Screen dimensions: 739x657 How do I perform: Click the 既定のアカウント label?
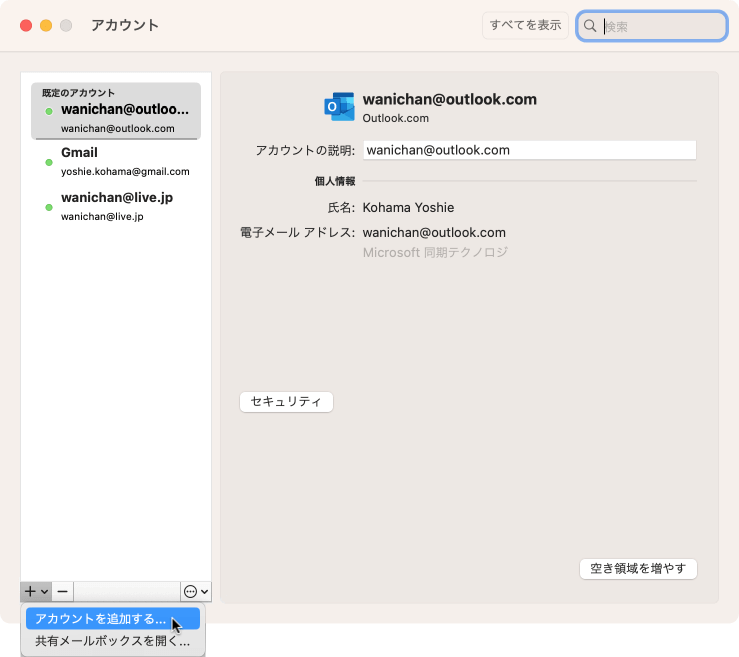(x=78, y=93)
